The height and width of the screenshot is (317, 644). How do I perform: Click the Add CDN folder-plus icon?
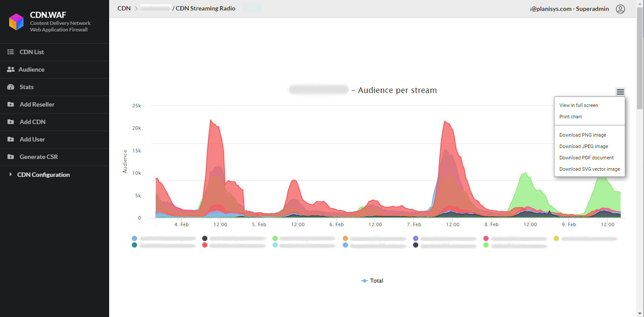pyautogui.click(x=11, y=122)
